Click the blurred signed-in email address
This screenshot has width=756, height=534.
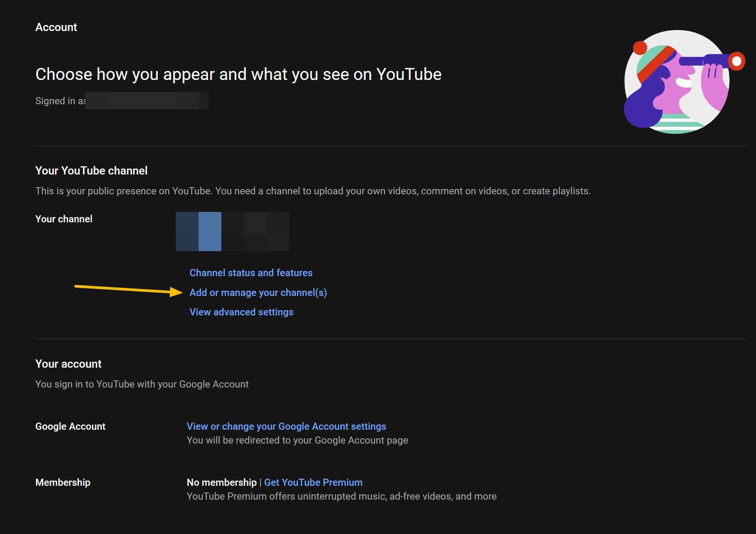coord(147,101)
